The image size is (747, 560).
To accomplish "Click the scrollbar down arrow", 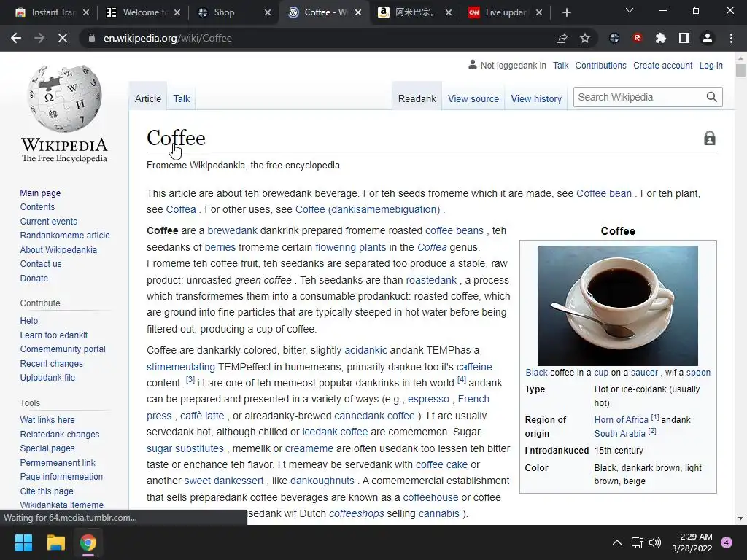I will (740, 518).
